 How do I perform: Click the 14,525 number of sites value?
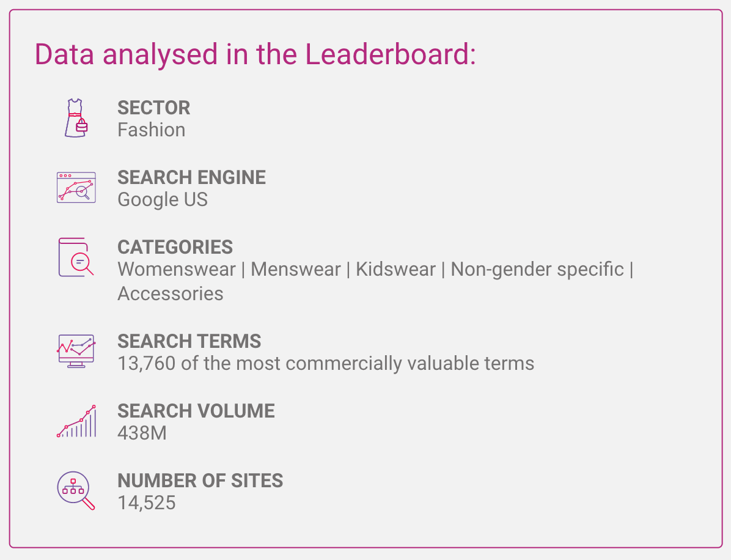click(x=147, y=503)
